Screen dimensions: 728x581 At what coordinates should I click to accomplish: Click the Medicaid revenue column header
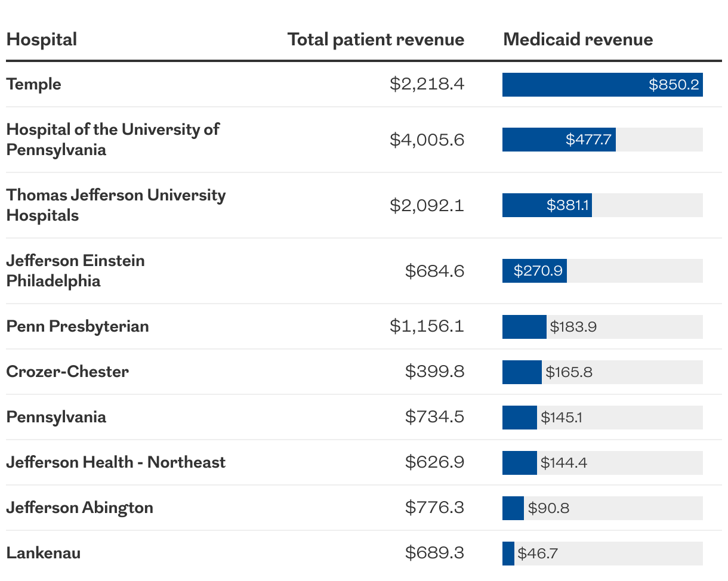coord(578,40)
